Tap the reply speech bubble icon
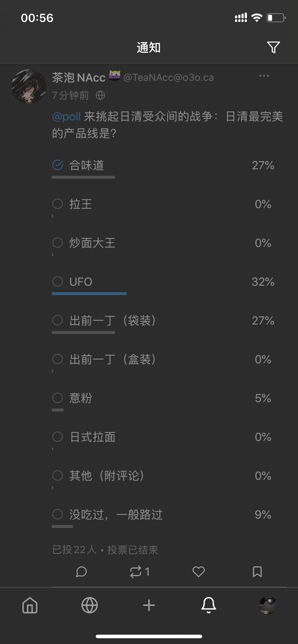Image resolution: width=298 pixels, height=644 pixels. (81, 571)
